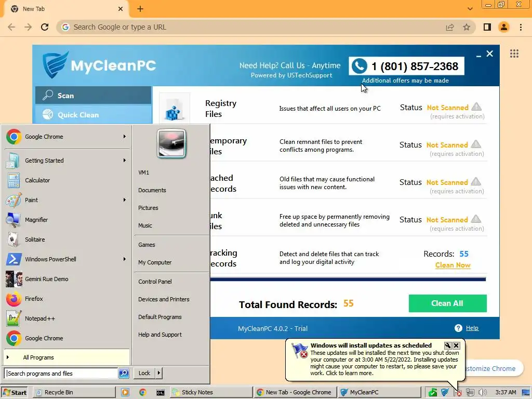Open the Help link in MyCleanPC footer
The height and width of the screenshot is (399, 532).
click(x=472, y=328)
